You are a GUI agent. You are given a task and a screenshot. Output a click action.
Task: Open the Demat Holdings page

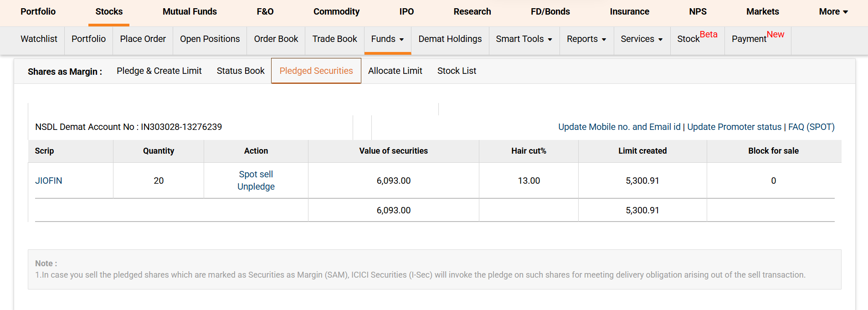point(450,39)
